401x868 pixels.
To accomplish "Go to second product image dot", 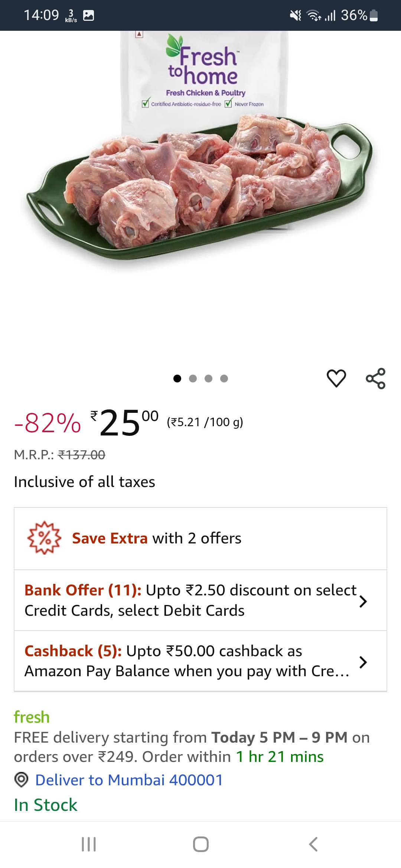I will 193,378.
